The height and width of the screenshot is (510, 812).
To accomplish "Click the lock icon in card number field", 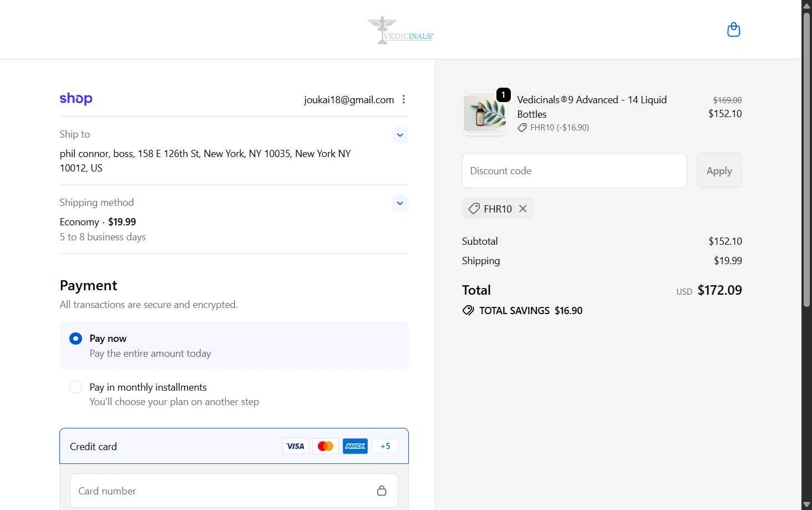I will (382, 491).
